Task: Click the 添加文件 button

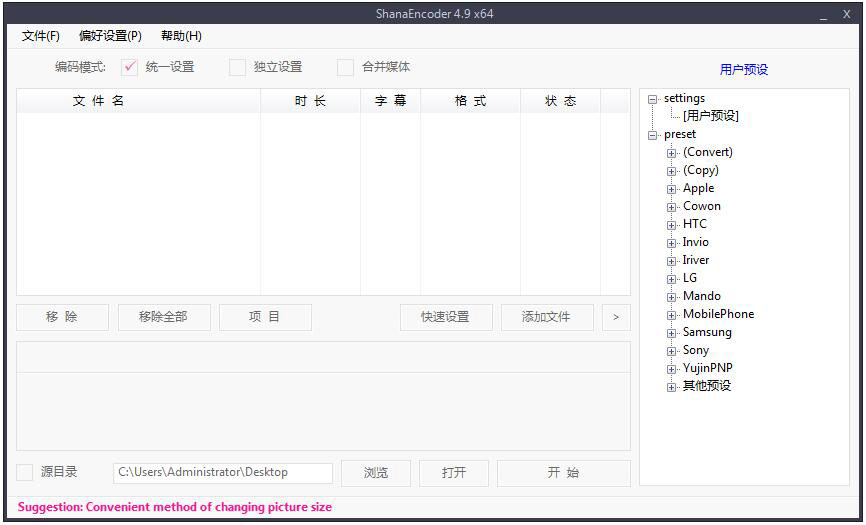Action: (546, 317)
